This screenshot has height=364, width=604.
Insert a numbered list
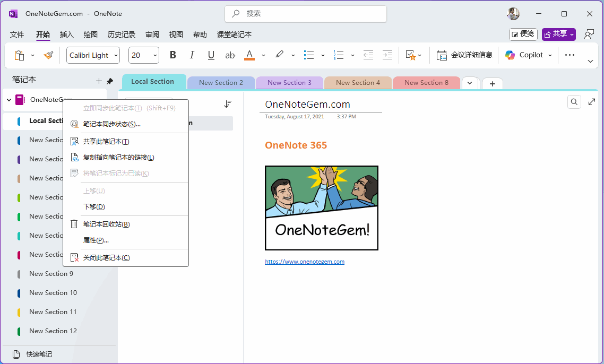point(339,55)
